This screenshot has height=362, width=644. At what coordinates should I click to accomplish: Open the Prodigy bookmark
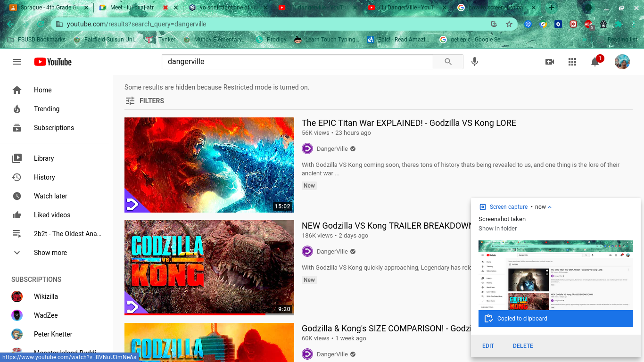pos(271,40)
